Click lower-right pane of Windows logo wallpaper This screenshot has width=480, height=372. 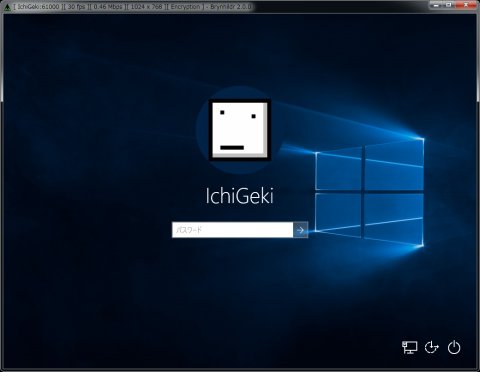tap(394, 217)
